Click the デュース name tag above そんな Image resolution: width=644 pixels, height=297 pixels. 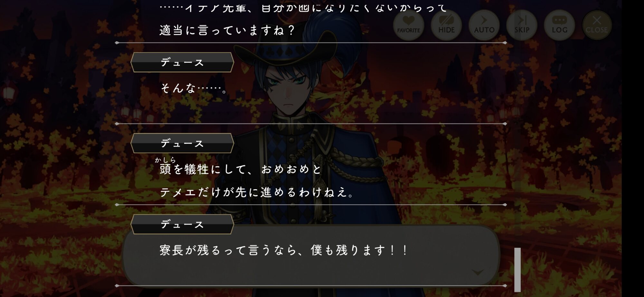[x=182, y=62]
